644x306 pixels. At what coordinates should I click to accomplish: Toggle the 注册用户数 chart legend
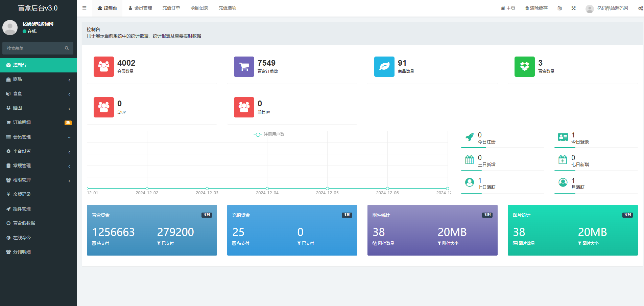tap(269, 134)
